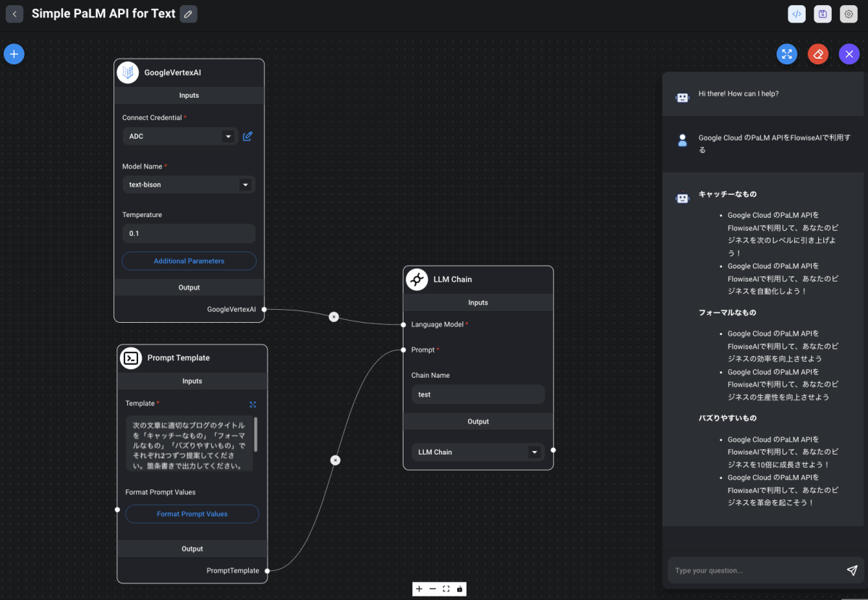This screenshot has width=868, height=600.
Task: Click the 'キャッチーなもの' heading in chat
Action: pos(728,195)
